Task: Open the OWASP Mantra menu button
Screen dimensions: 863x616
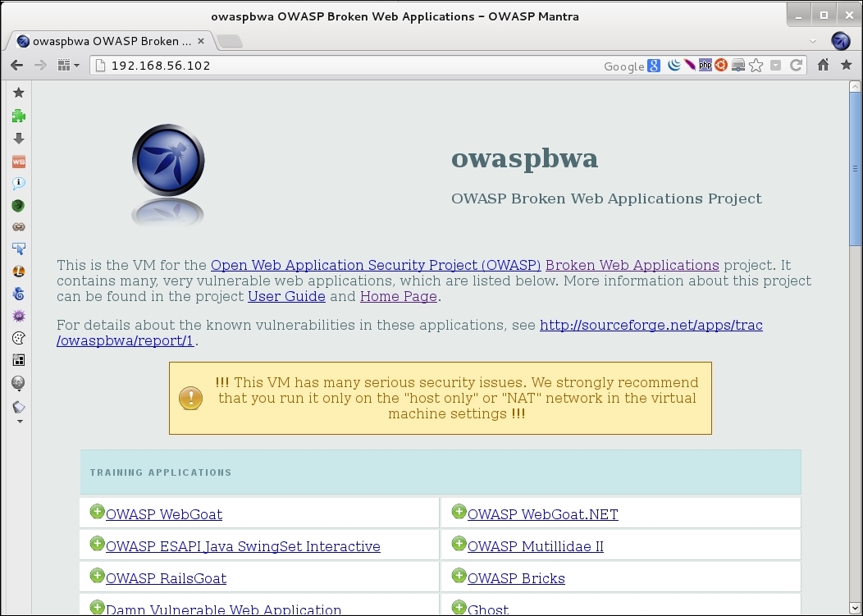Action: 841,41
